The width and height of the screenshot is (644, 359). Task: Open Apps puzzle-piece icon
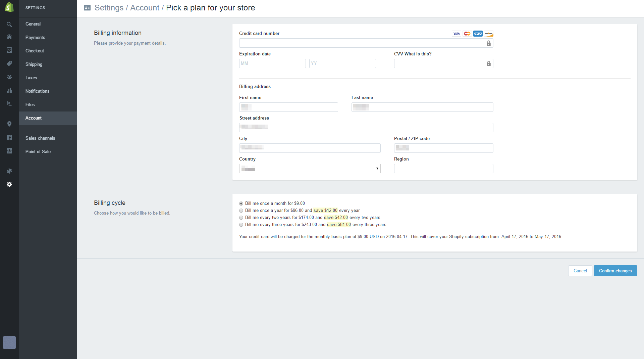(x=9, y=171)
